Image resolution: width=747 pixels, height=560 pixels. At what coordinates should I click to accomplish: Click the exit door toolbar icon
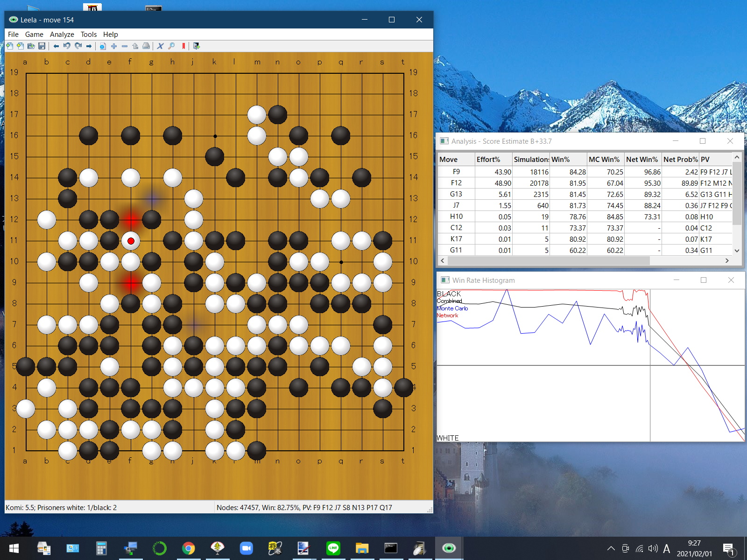click(197, 46)
